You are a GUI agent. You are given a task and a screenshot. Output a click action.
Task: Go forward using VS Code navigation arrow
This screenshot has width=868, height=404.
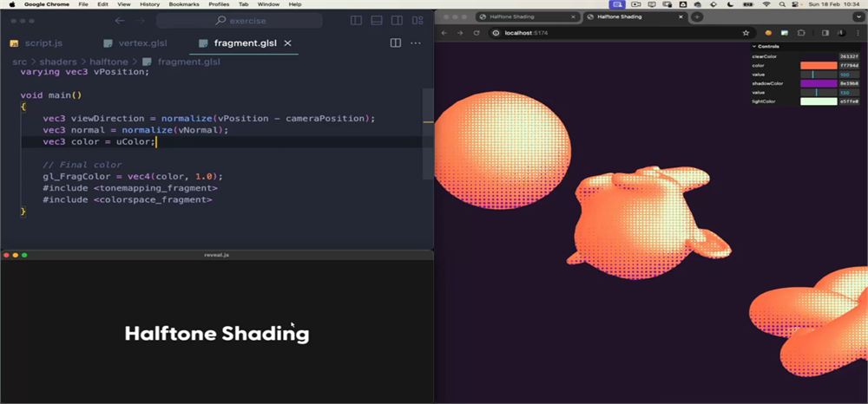coord(141,21)
